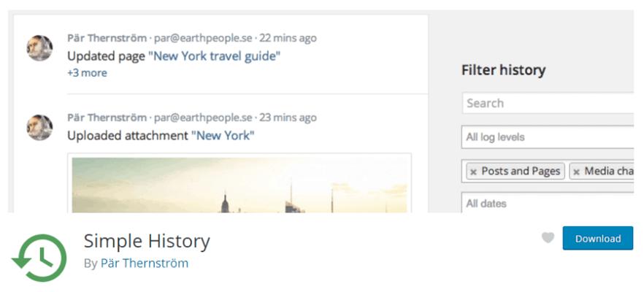Viewport: 644px width, 292px height.
Task: Click the Search field in Filter history
Action: coord(548,103)
